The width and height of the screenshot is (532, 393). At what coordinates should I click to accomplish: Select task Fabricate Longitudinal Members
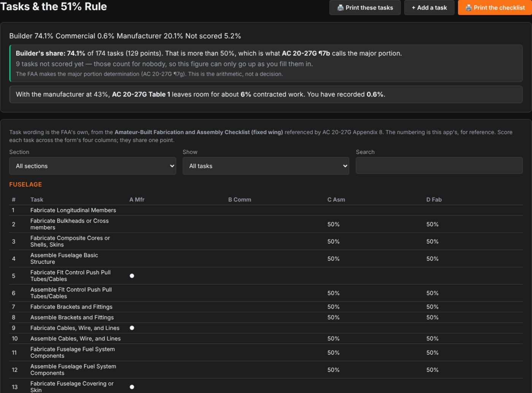coord(73,210)
